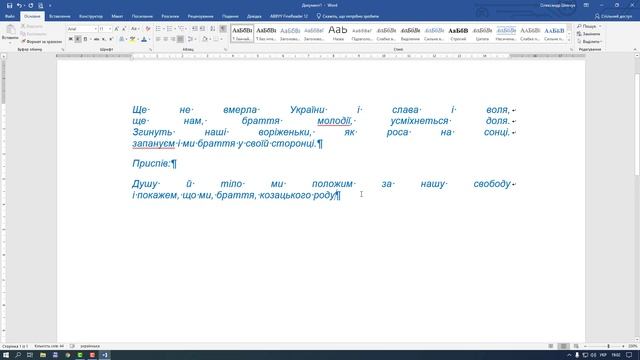This screenshot has width=640, height=360.
Task: Clear all formatting with the eraser icon
Action: [x=148, y=29]
